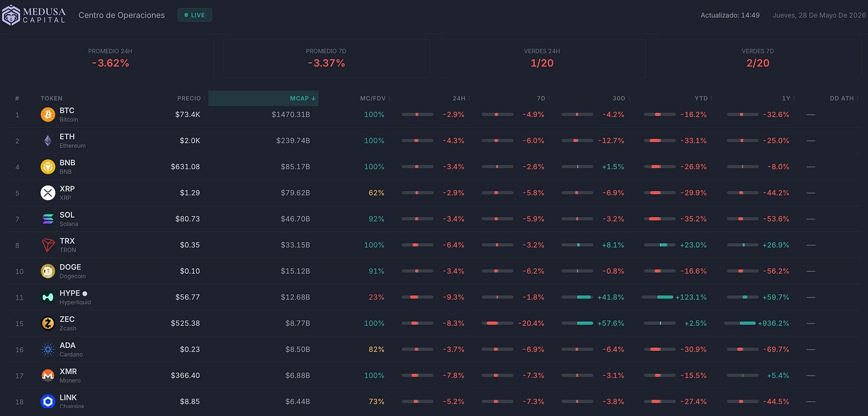
Task: Click the BNB token icon
Action: coord(48,167)
